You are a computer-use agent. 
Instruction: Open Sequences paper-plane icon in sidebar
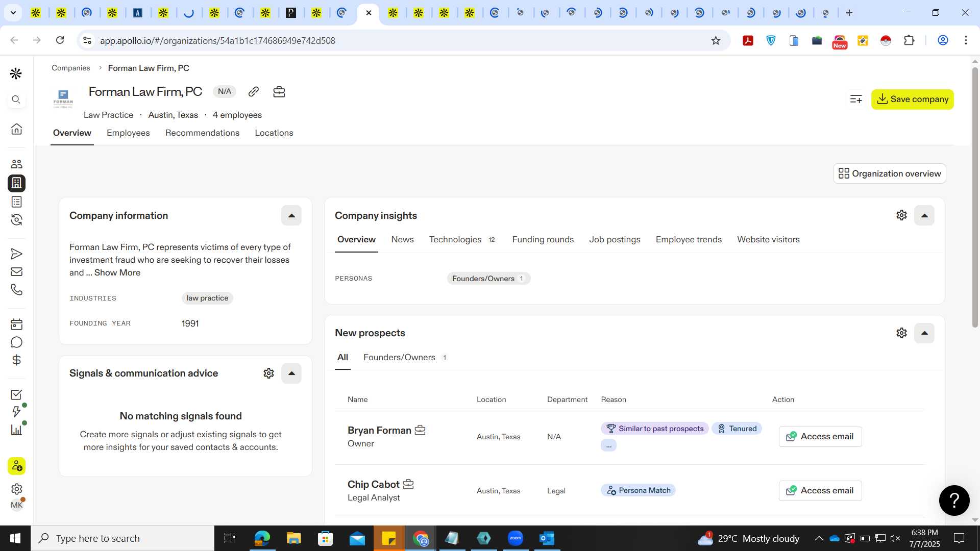(x=16, y=254)
